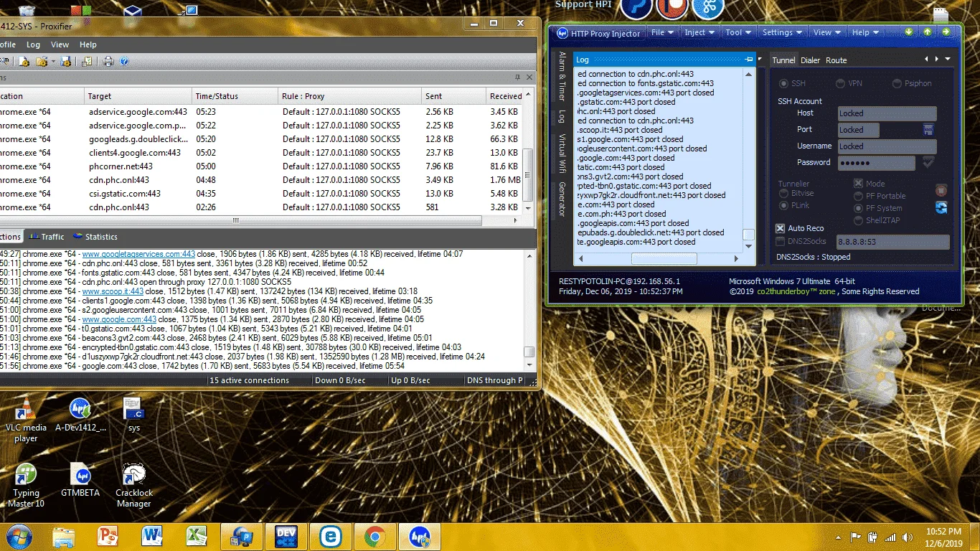Close the Proxifier connections pane with X

[530, 77]
